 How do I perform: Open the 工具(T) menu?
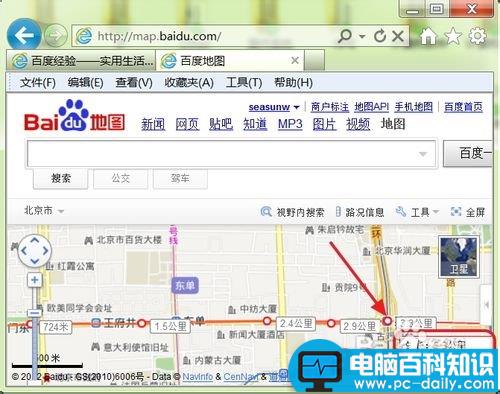(x=244, y=82)
